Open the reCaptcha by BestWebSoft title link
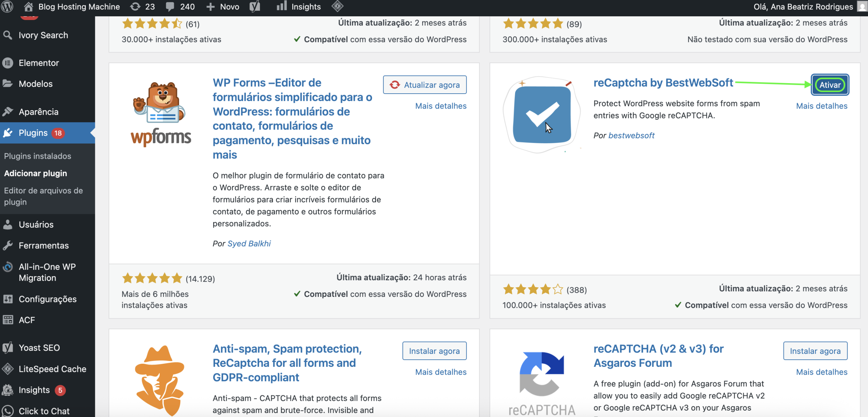Image resolution: width=868 pixels, height=417 pixels. [663, 82]
